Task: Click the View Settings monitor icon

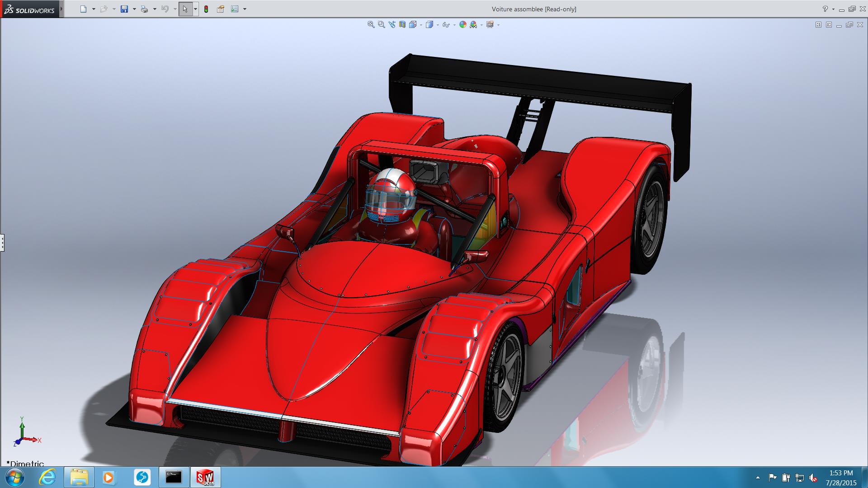Action: [x=490, y=25]
